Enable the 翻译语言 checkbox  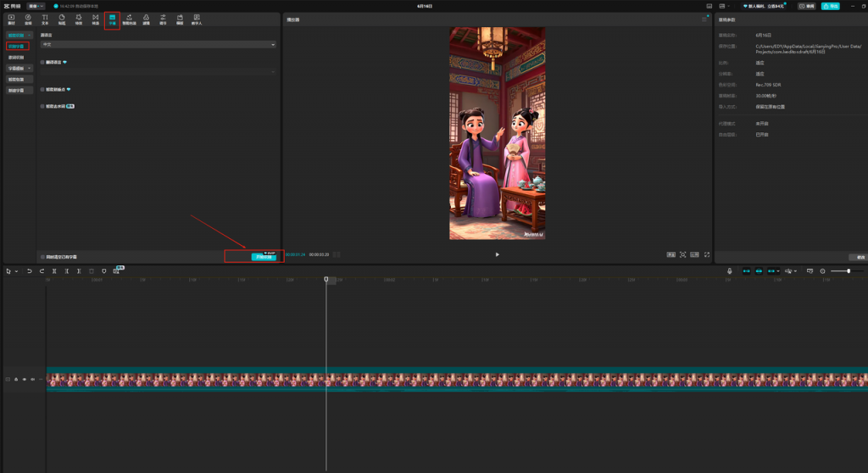pos(42,62)
